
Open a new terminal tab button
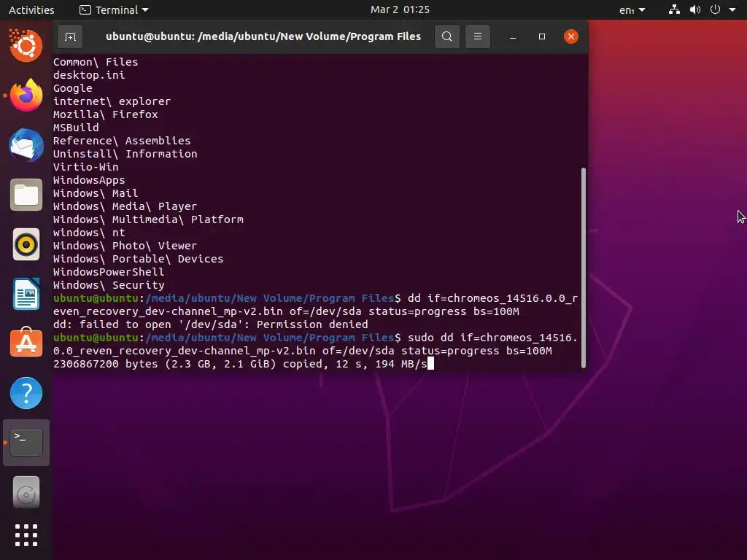pos(70,36)
